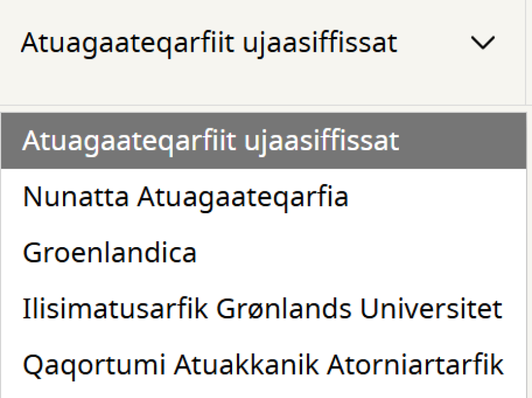The width and height of the screenshot is (532, 398).
Task: Choose the Greenland University library entry
Action: tap(262, 309)
